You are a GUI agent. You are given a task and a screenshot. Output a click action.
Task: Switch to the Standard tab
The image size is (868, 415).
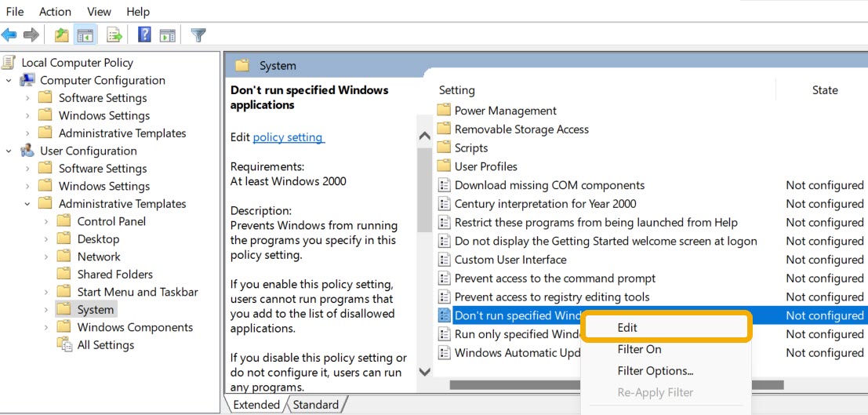pyautogui.click(x=315, y=405)
